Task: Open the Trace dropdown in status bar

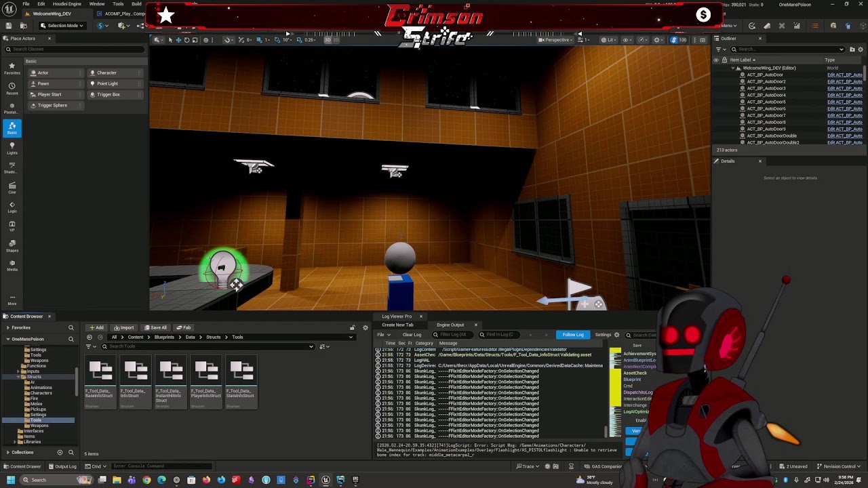Action: pos(528,466)
